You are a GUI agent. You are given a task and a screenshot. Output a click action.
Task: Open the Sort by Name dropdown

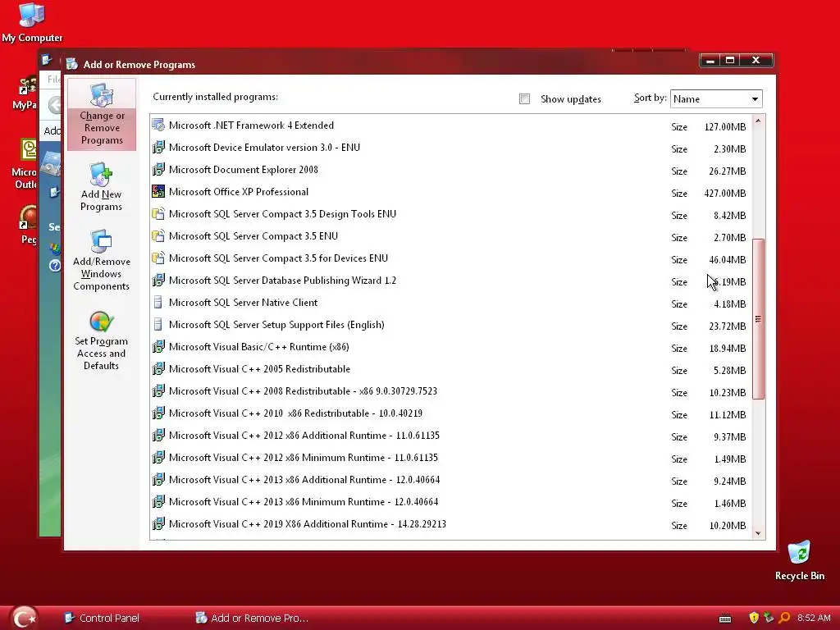[716, 98]
